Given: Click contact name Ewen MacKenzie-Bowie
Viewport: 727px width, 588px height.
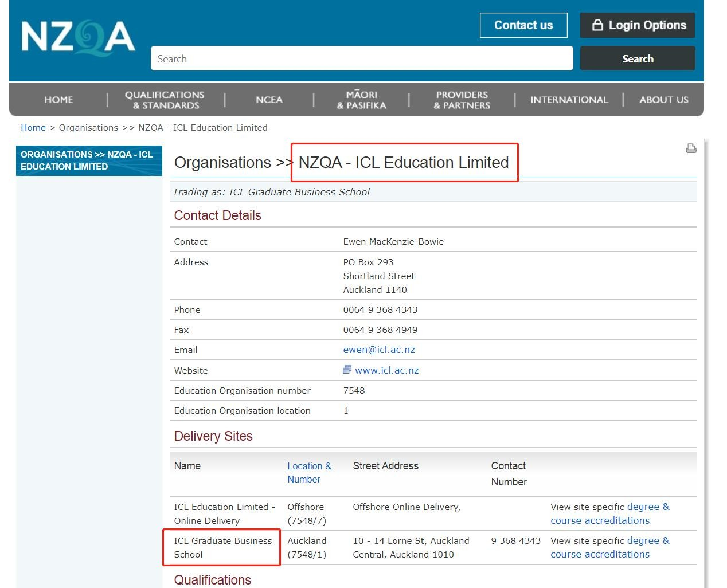Looking at the screenshot, I should pos(393,242).
